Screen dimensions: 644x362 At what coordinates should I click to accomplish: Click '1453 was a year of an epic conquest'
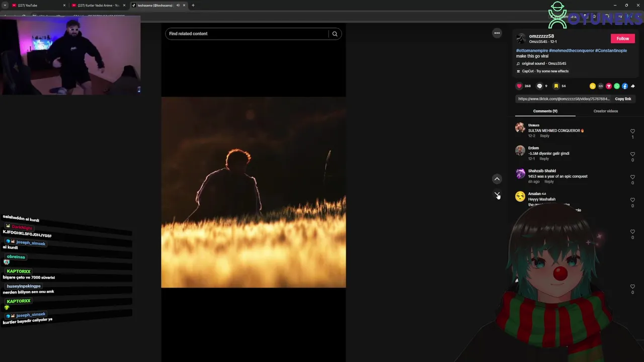pos(557,176)
